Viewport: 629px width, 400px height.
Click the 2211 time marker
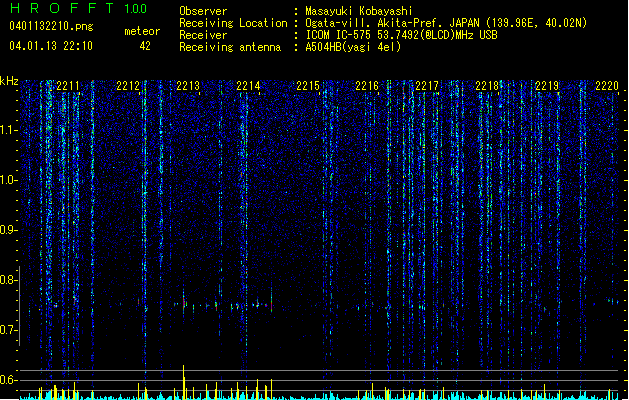(68, 86)
